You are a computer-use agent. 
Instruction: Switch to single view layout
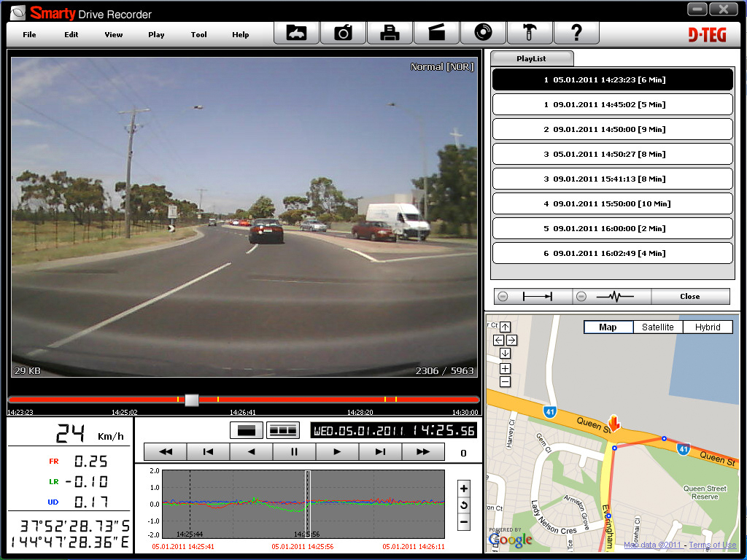[x=247, y=430]
